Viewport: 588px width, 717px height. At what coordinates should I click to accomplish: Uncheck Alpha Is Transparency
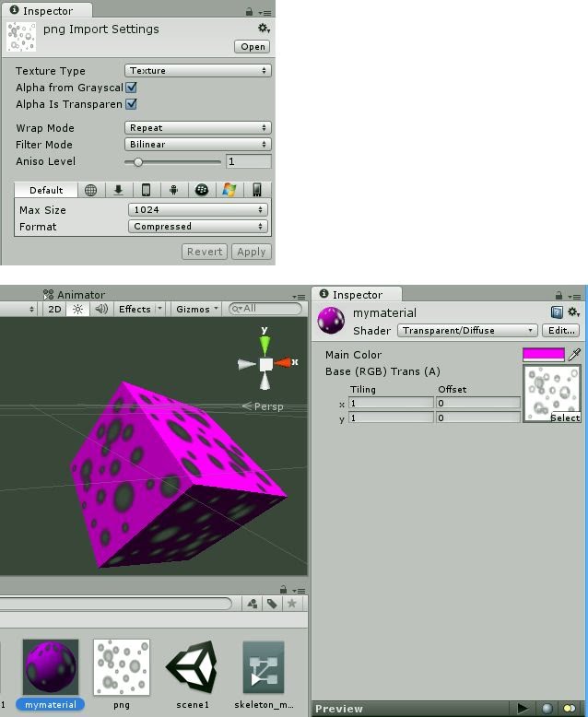pyautogui.click(x=131, y=104)
